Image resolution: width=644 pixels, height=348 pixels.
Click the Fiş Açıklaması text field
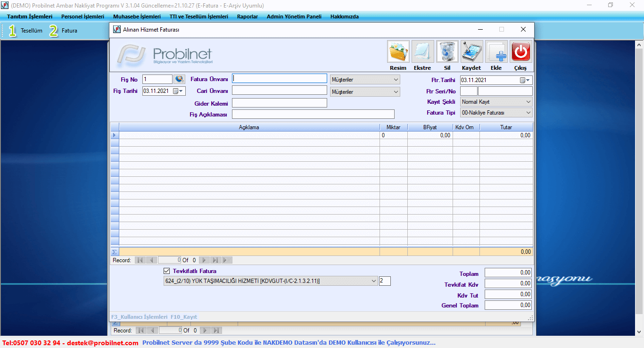coord(313,114)
